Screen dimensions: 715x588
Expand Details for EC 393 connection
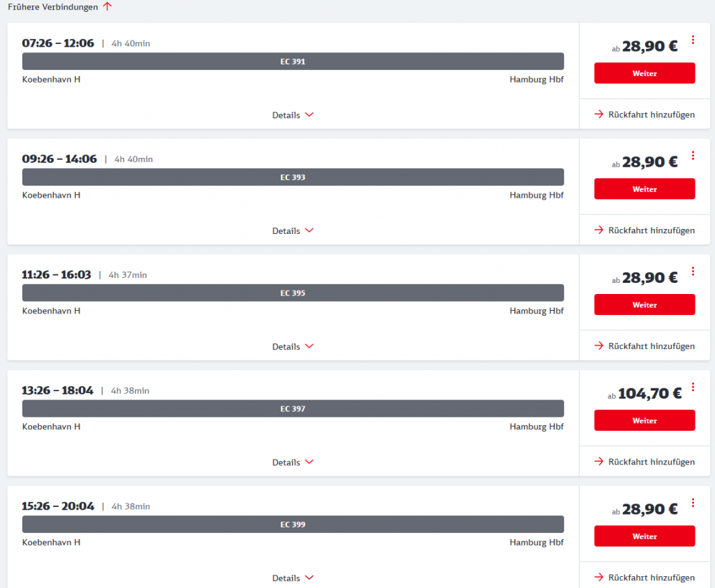tap(293, 231)
